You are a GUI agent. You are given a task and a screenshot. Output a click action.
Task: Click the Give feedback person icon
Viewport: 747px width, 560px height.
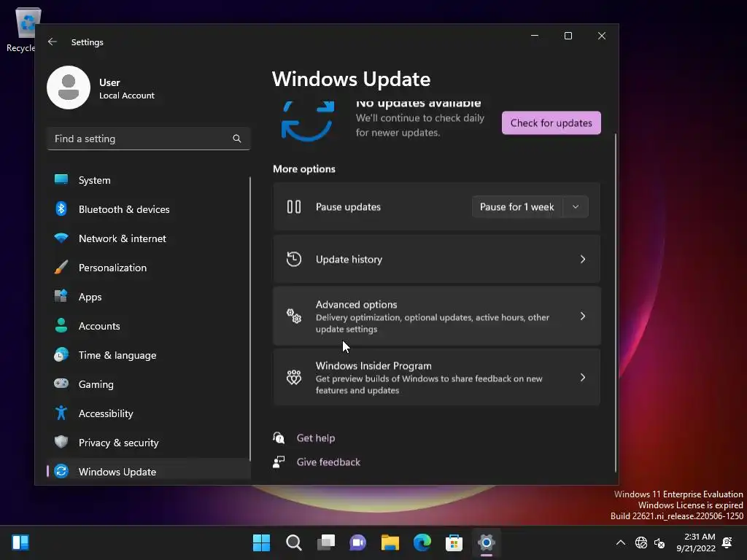click(x=279, y=462)
